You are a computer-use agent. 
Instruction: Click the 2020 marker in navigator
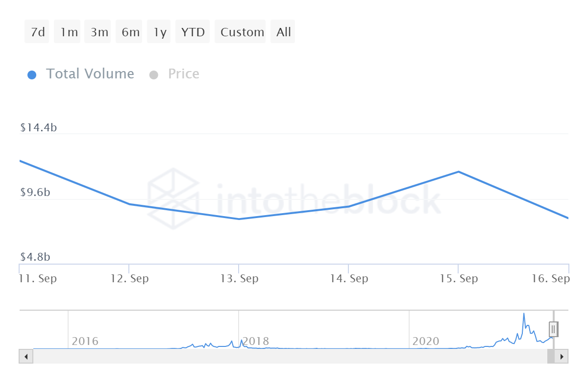[426, 341]
